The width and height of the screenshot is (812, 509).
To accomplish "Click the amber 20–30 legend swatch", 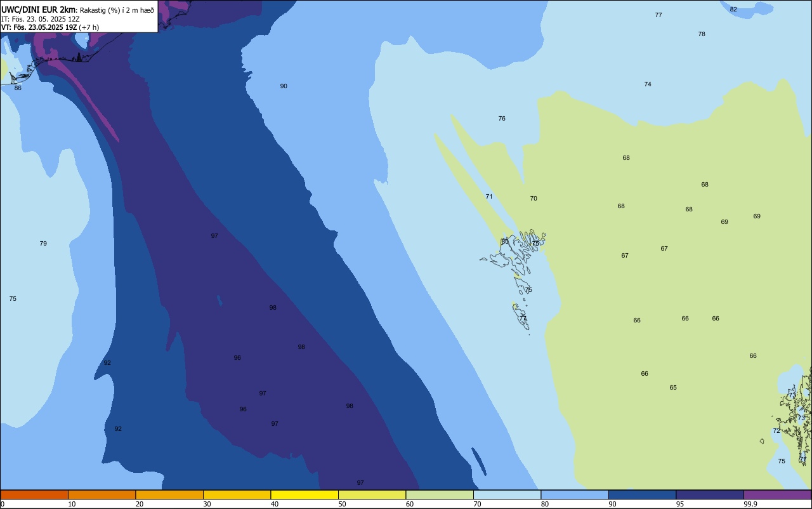I will click(169, 494).
